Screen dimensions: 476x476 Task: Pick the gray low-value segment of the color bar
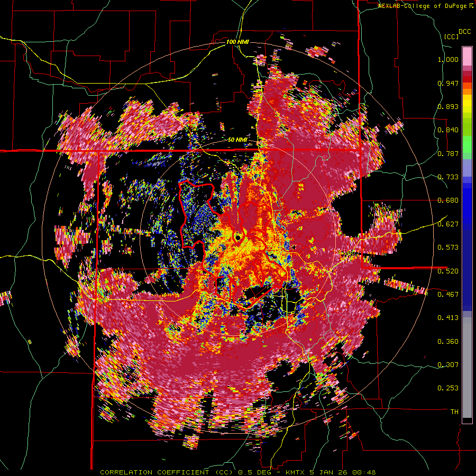coord(467,368)
